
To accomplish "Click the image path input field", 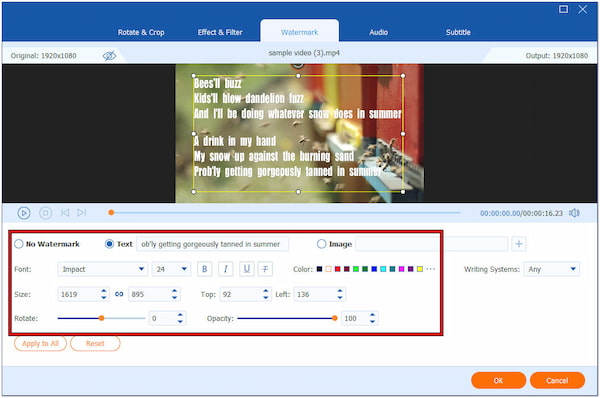I will pos(432,244).
